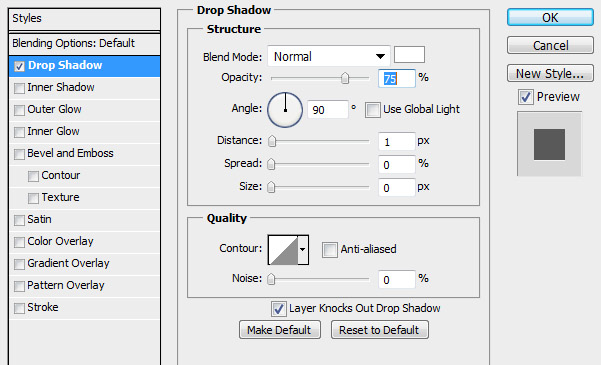Click the Spread value field

pyautogui.click(x=397, y=164)
